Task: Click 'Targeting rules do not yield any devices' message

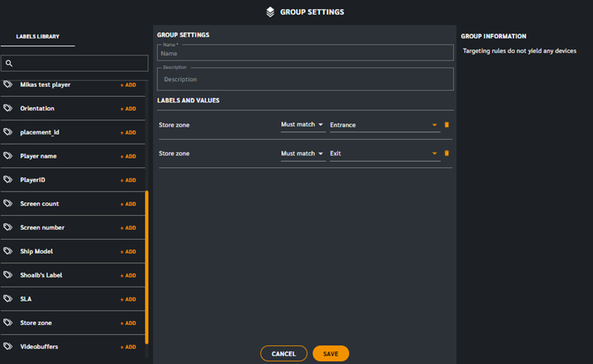Action: pos(520,51)
